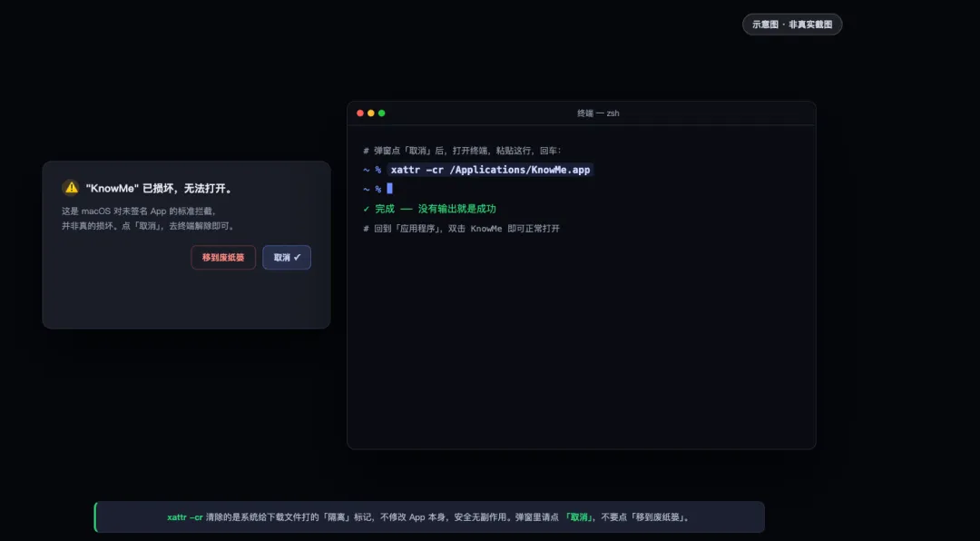The width and height of the screenshot is (980, 541).
Task: Click the 取消 button in the KnowMe dialog
Action: tap(287, 257)
